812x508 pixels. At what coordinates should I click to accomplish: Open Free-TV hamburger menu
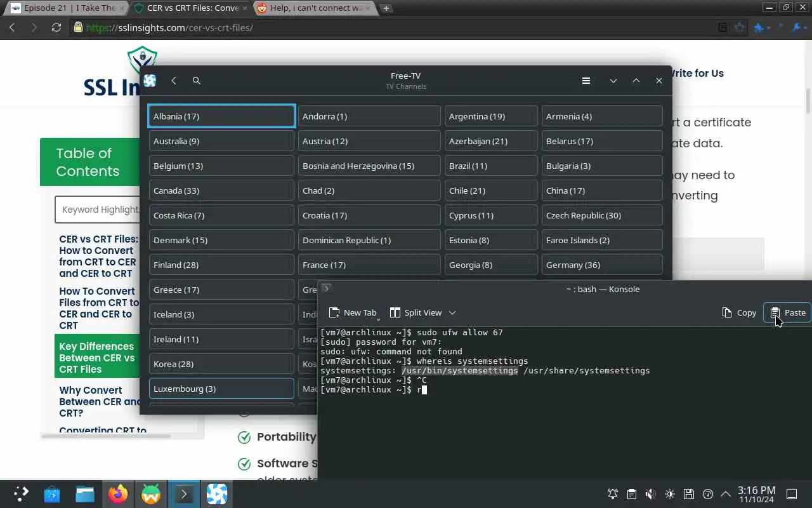(x=586, y=81)
